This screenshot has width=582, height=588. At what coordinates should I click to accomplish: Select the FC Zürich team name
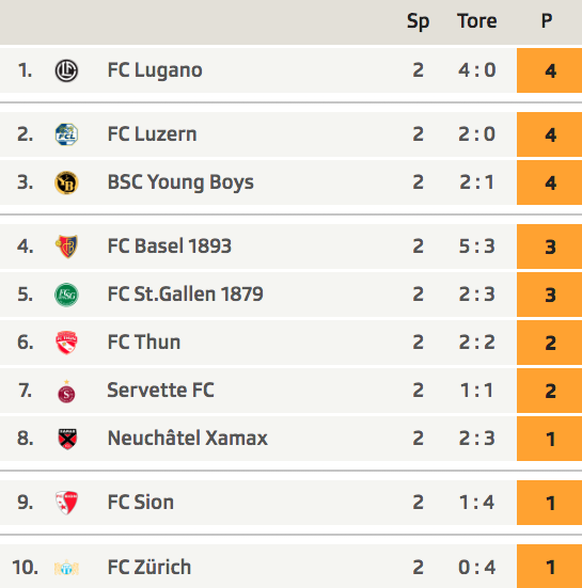point(149,567)
